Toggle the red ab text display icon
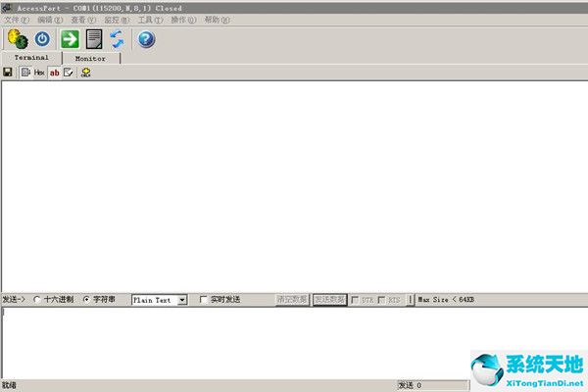The height and width of the screenshot is (392, 588). pos(54,73)
